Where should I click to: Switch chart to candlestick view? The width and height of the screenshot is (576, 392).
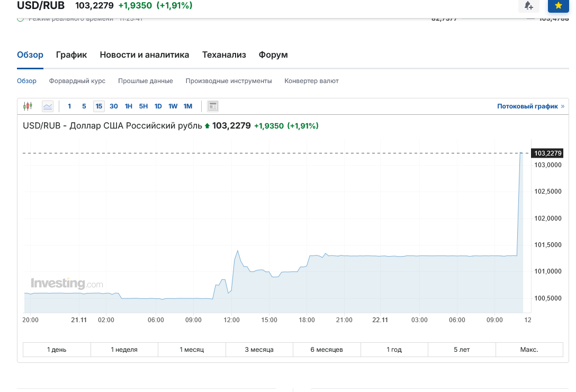tap(28, 106)
